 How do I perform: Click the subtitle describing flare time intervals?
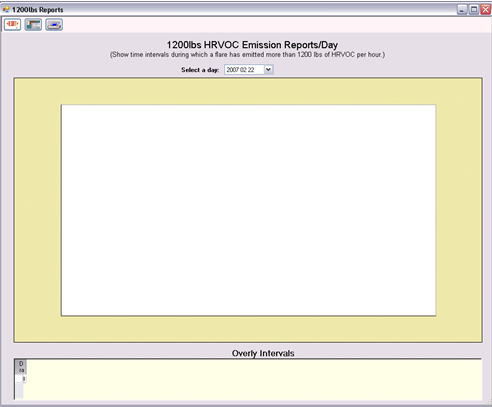pyautogui.click(x=247, y=54)
